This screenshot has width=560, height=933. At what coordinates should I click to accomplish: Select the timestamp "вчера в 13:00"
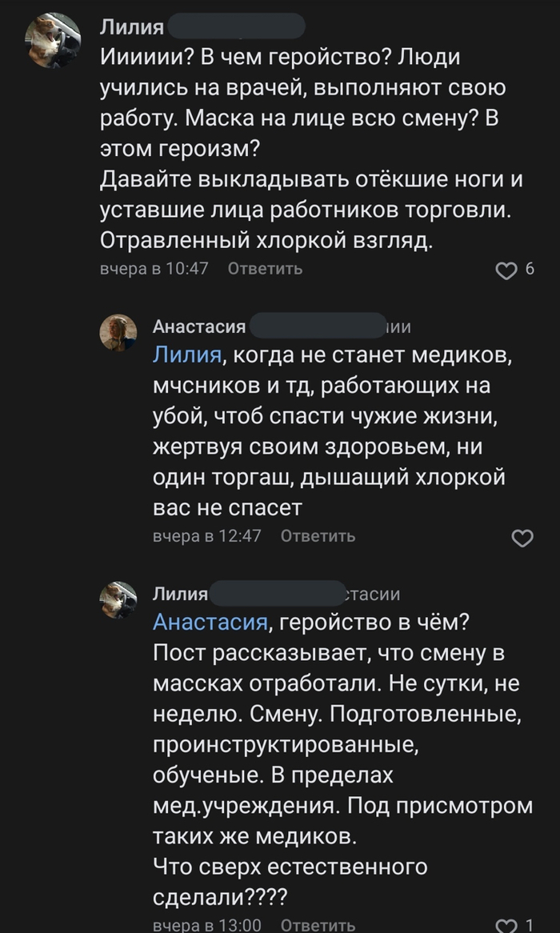click(x=206, y=925)
